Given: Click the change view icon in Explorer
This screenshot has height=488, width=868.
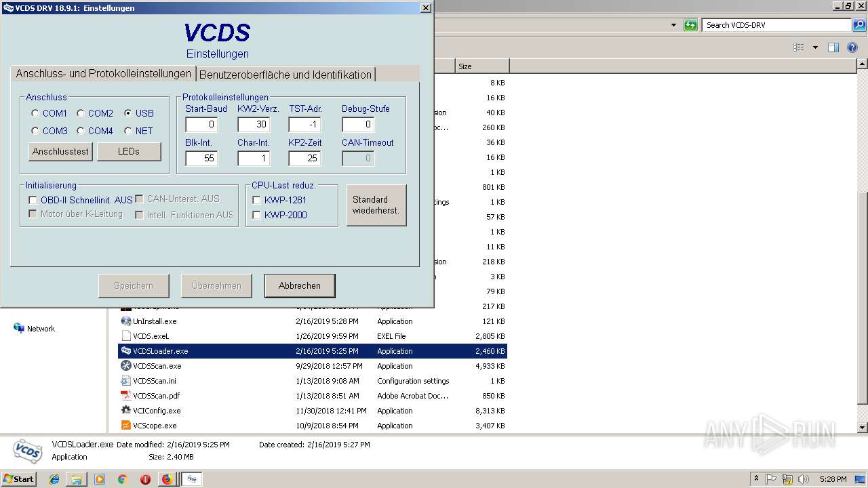Looking at the screenshot, I should (x=799, y=47).
